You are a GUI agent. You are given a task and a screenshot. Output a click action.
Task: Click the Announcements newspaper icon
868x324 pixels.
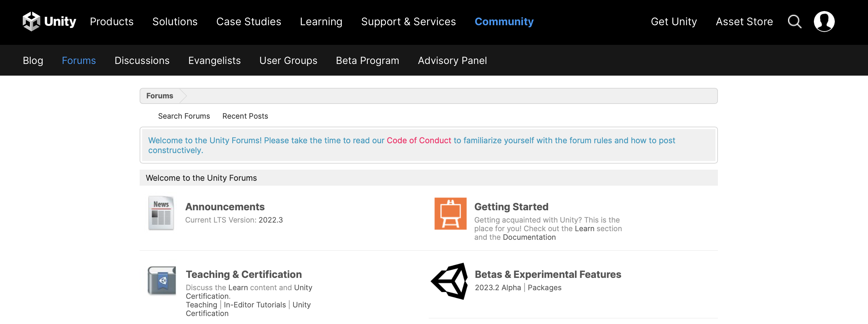click(x=161, y=213)
